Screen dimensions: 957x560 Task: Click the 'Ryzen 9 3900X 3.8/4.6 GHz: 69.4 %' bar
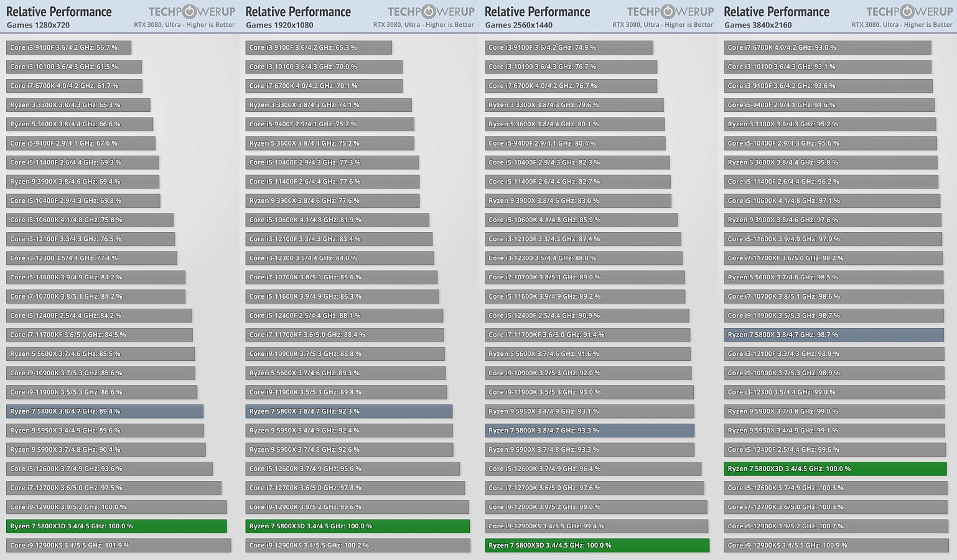coord(83,182)
